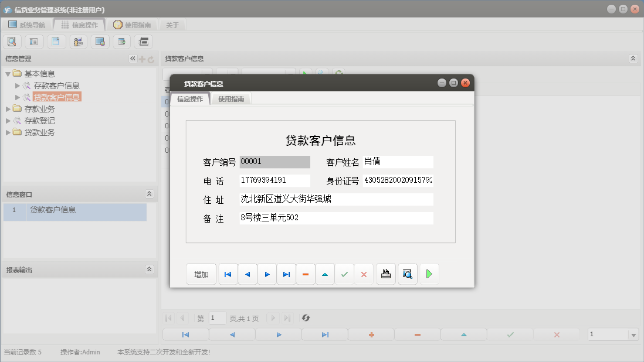Click the page number input field
644x362 pixels.
[x=217, y=318]
